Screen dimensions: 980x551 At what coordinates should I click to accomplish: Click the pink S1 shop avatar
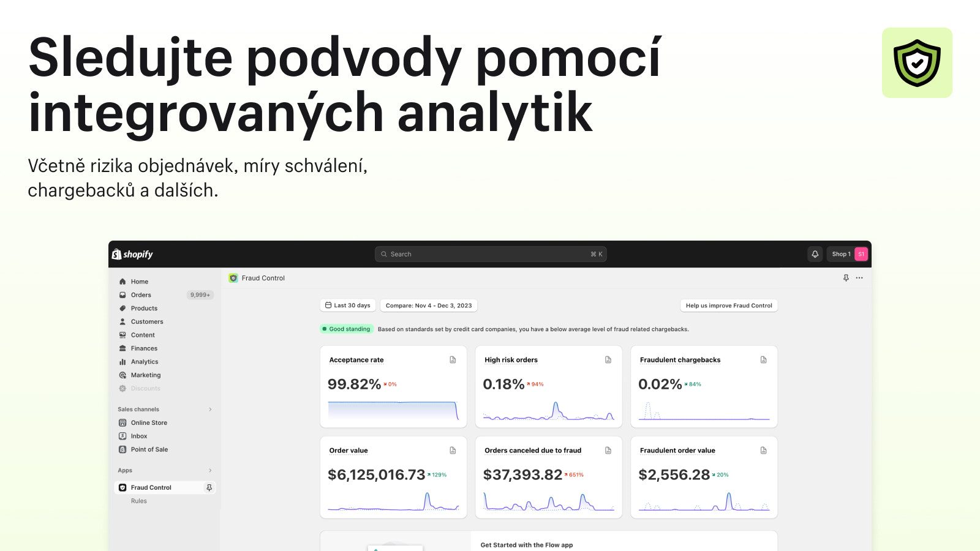tap(861, 254)
